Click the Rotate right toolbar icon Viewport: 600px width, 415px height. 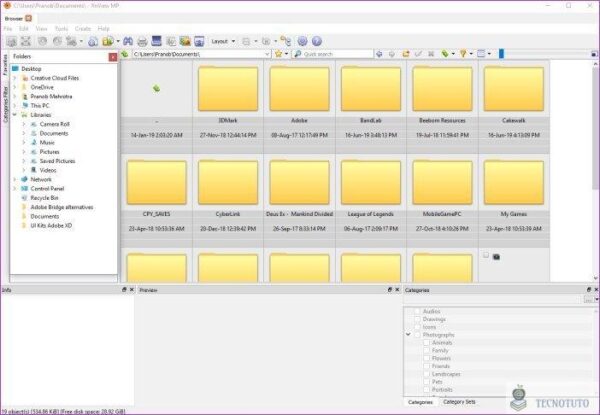click(x=57, y=41)
